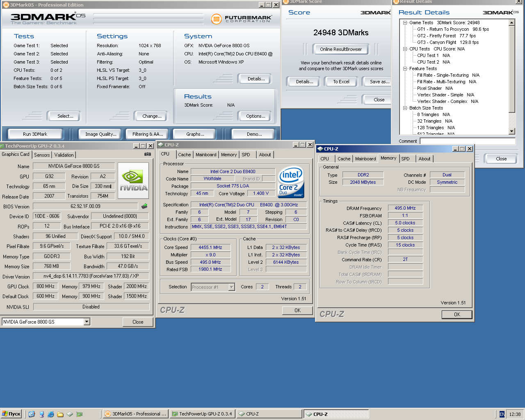The height and width of the screenshot is (420, 525).
Task: Open the Processor #1 selection dropdown
Action: click(231, 287)
